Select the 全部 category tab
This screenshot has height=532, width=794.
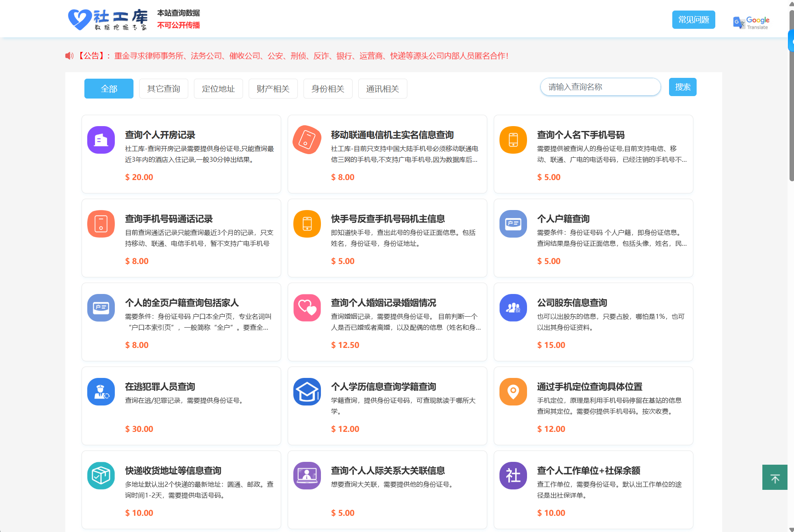point(109,89)
